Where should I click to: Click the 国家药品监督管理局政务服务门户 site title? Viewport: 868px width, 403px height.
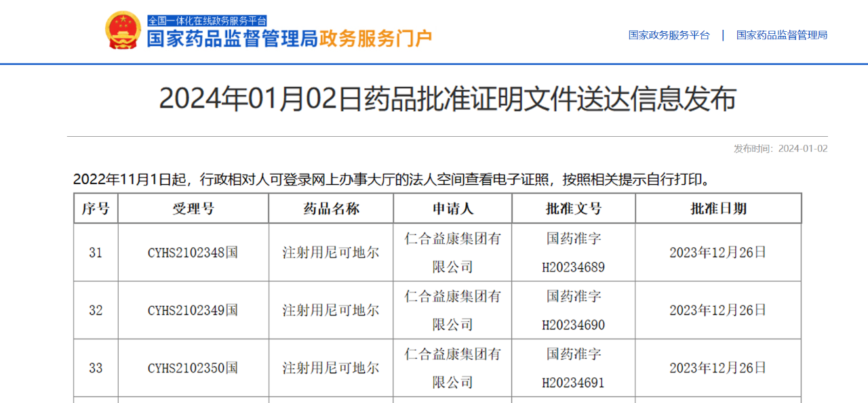pyautogui.click(x=290, y=39)
